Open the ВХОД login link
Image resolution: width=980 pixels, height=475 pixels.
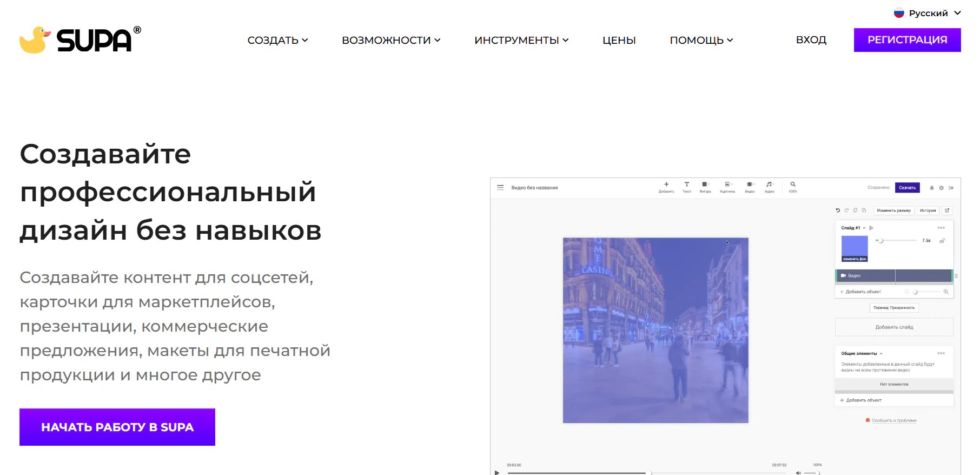811,39
